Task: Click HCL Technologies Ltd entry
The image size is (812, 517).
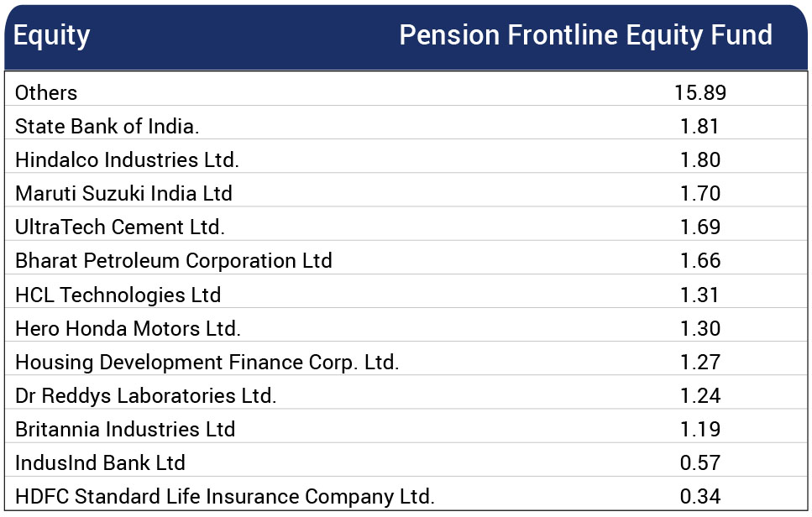Action: point(118,295)
